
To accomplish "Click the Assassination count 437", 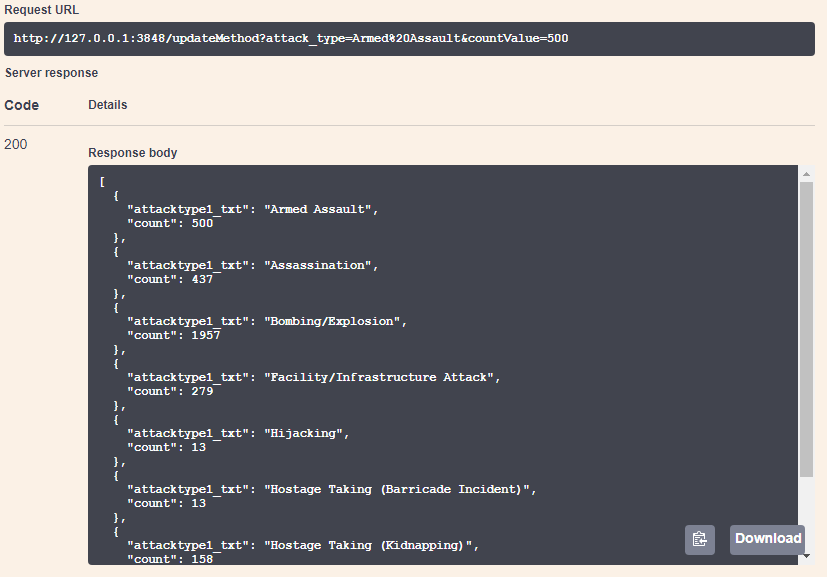I will [202, 280].
